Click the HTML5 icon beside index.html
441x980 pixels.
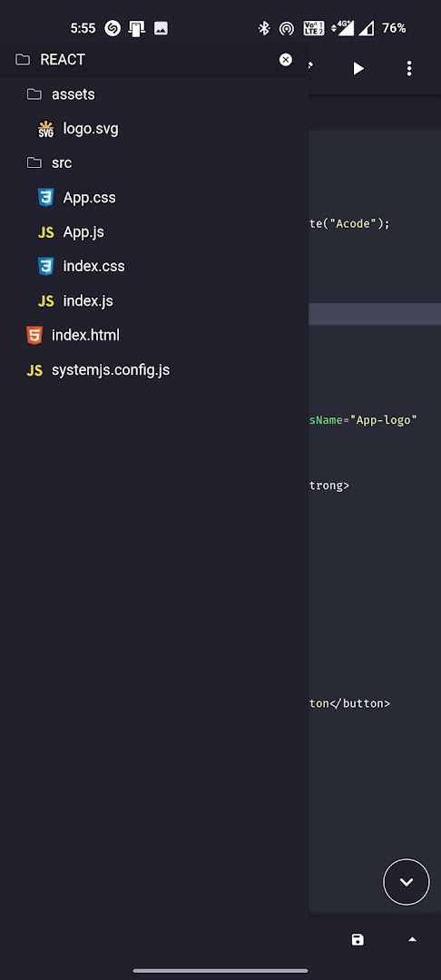(x=34, y=335)
